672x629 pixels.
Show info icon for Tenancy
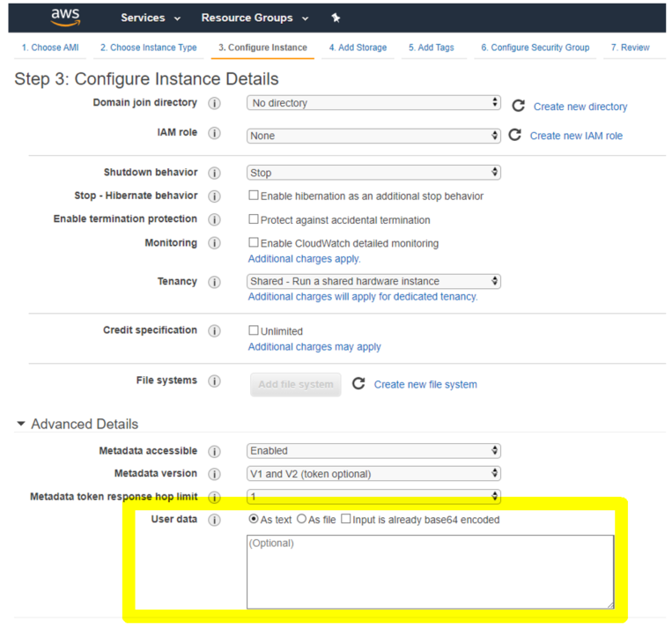(214, 282)
